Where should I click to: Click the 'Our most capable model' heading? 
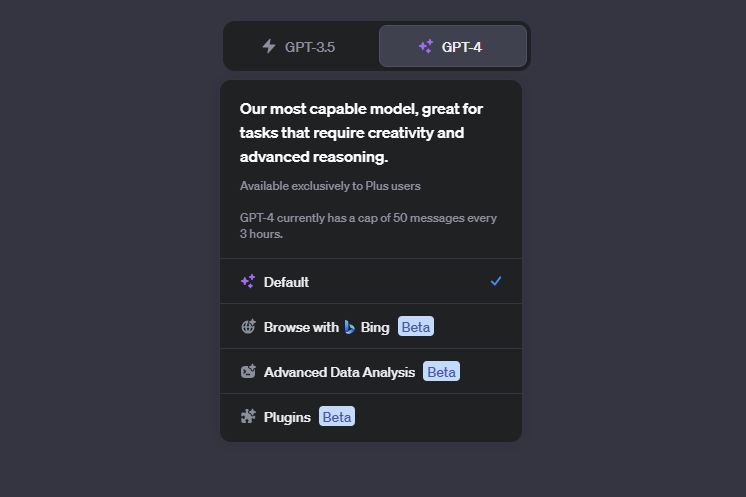coord(362,133)
